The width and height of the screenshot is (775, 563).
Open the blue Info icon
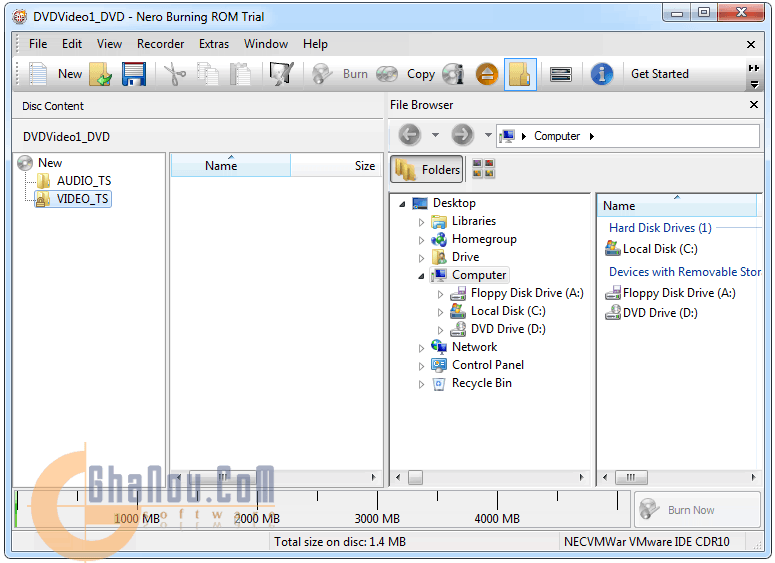602,74
